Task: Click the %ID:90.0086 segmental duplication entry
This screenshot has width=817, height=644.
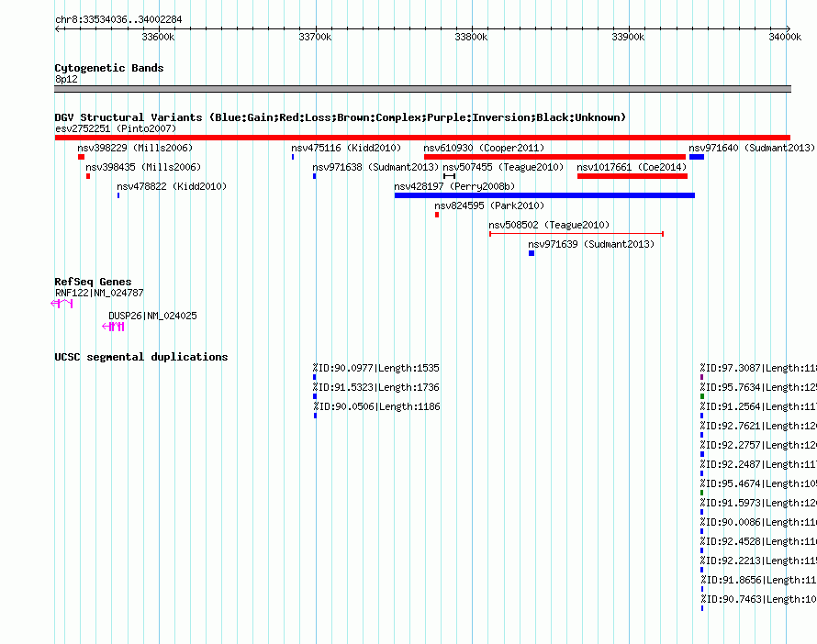Action: (758, 522)
